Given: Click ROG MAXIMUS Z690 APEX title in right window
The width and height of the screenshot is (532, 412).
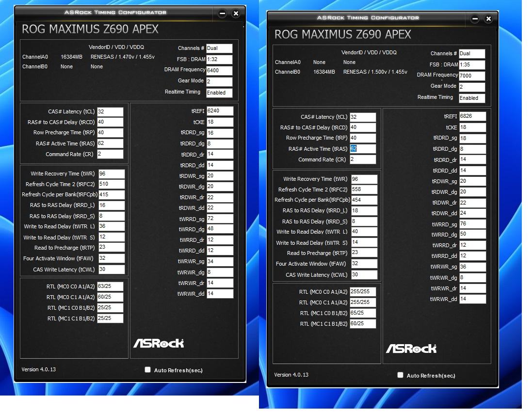Looking at the screenshot, I should [x=343, y=34].
